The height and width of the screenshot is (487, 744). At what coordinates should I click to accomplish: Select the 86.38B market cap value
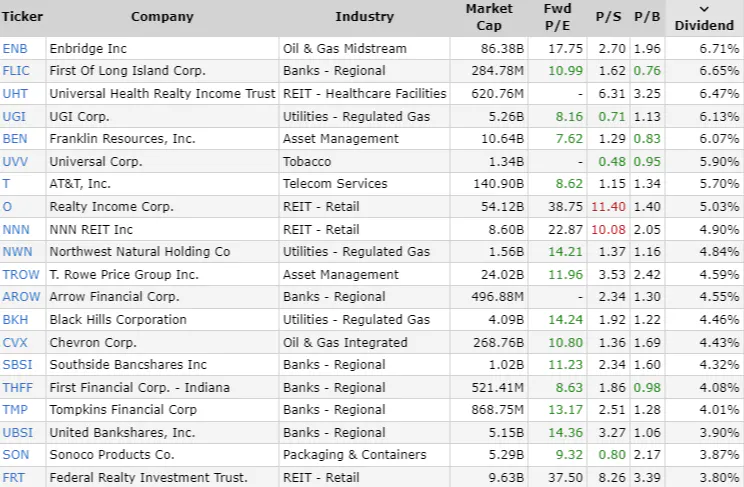pyautogui.click(x=502, y=48)
